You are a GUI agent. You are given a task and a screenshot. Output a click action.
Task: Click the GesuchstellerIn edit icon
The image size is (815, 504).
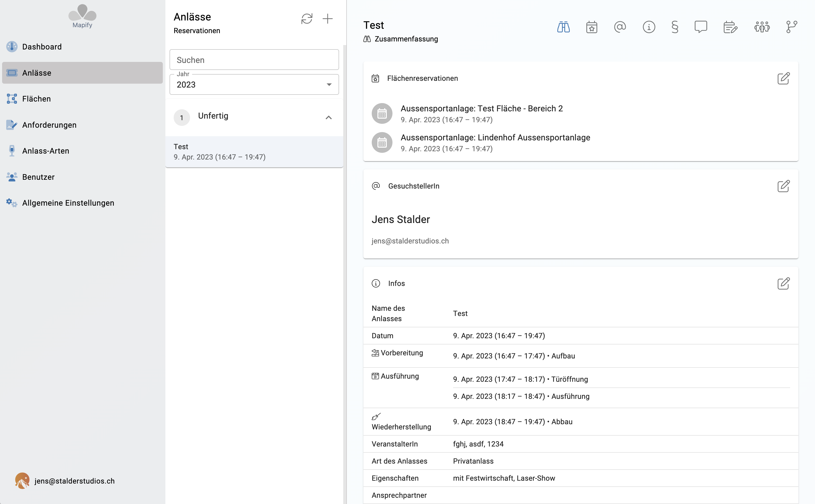[x=784, y=186]
